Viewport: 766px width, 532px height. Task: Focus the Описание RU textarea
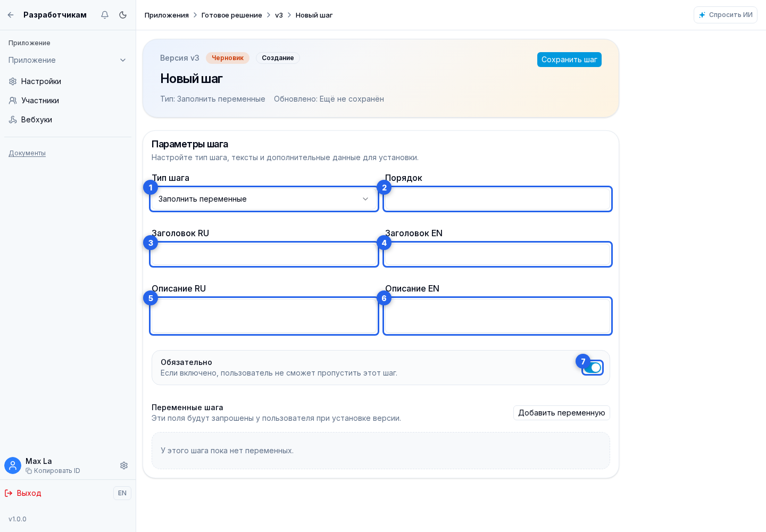(264, 316)
